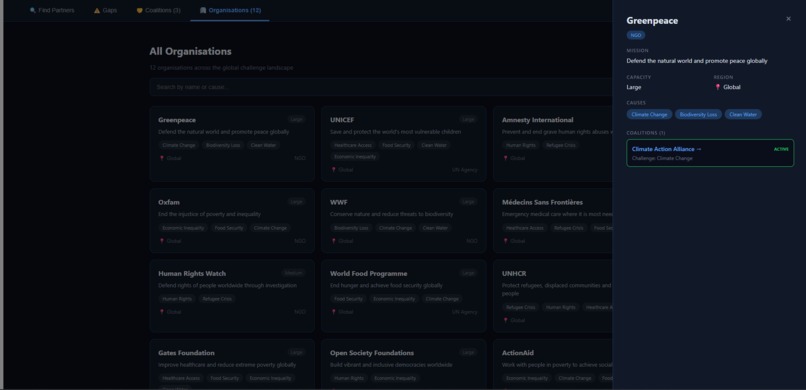This screenshot has height=390, width=806.
Task: Click the NGO badge under Greenpeace panel title
Action: (635, 35)
